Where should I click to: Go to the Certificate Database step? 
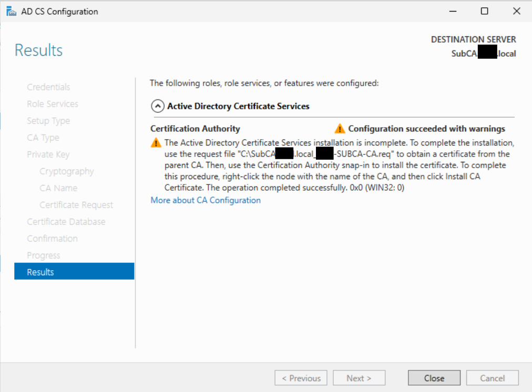66,222
